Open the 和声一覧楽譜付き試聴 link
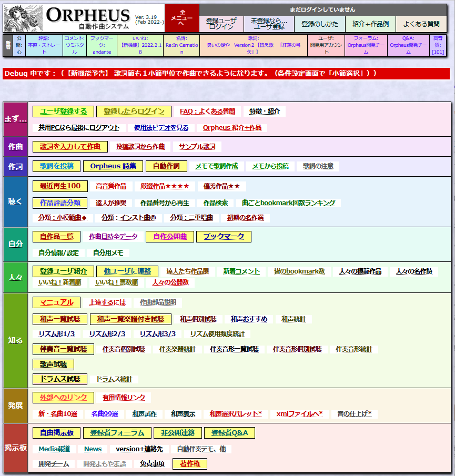The height and width of the screenshot is (476, 455). pyautogui.click(x=131, y=319)
